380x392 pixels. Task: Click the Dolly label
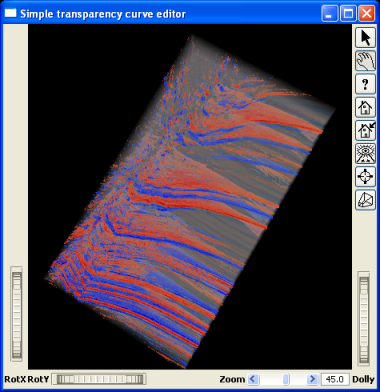(364, 379)
